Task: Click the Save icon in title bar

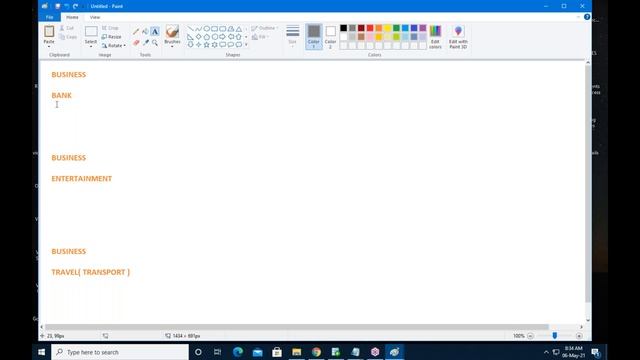Action: tap(58, 6)
